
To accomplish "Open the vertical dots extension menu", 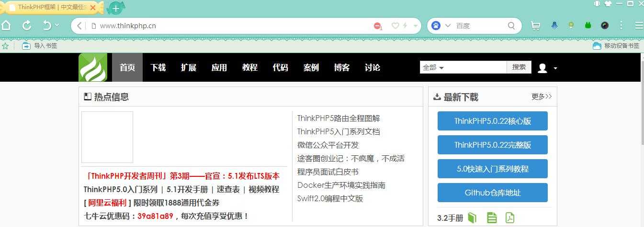I will click(621, 26).
